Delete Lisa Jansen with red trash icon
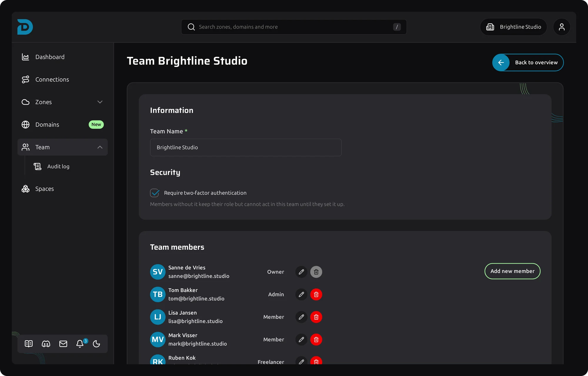This screenshot has height=376, width=588. click(x=316, y=317)
